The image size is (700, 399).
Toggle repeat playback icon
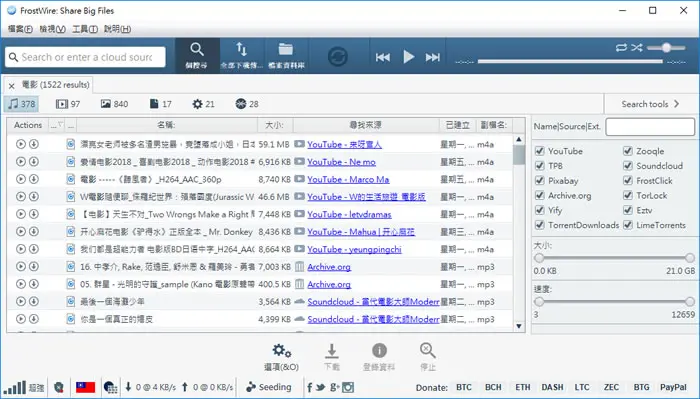click(621, 47)
